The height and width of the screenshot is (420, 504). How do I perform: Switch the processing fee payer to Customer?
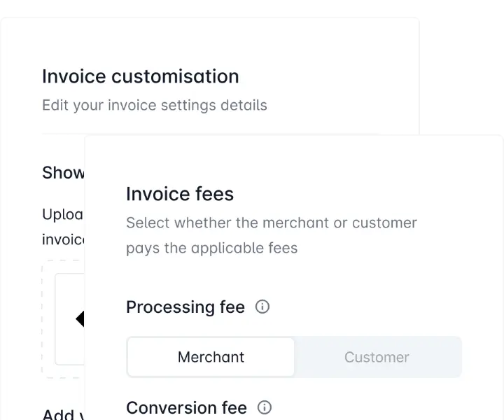pyautogui.click(x=377, y=357)
